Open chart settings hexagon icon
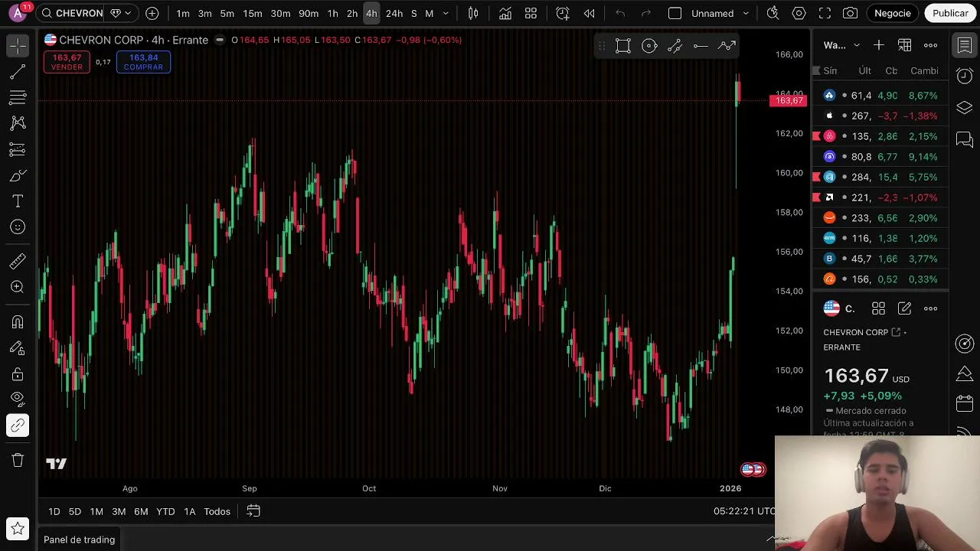This screenshot has width=980, height=551. pos(799,13)
